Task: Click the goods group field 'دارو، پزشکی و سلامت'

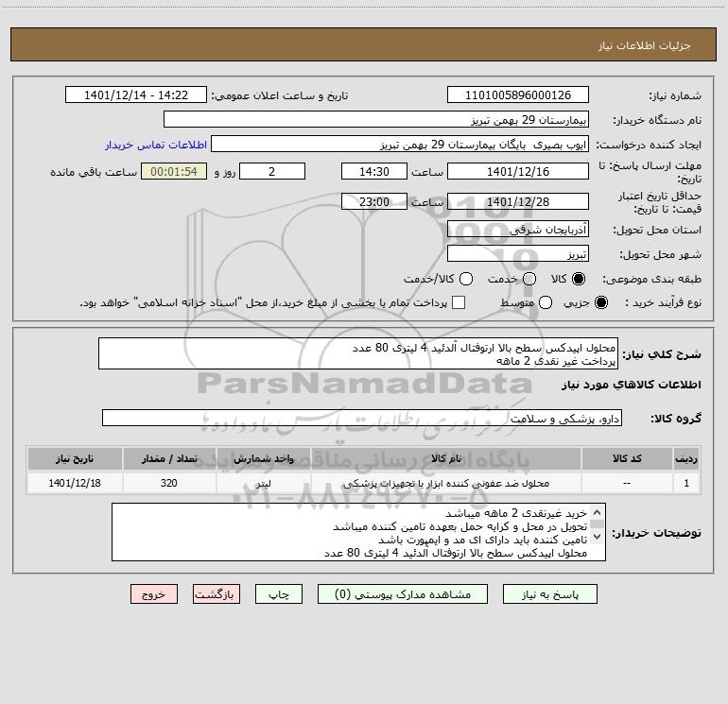Action: coord(362,418)
